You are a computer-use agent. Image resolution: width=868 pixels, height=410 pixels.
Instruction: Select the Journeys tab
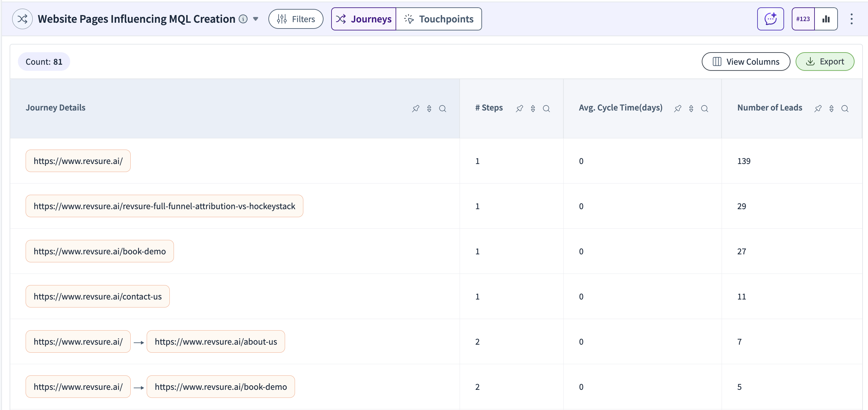pyautogui.click(x=364, y=19)
